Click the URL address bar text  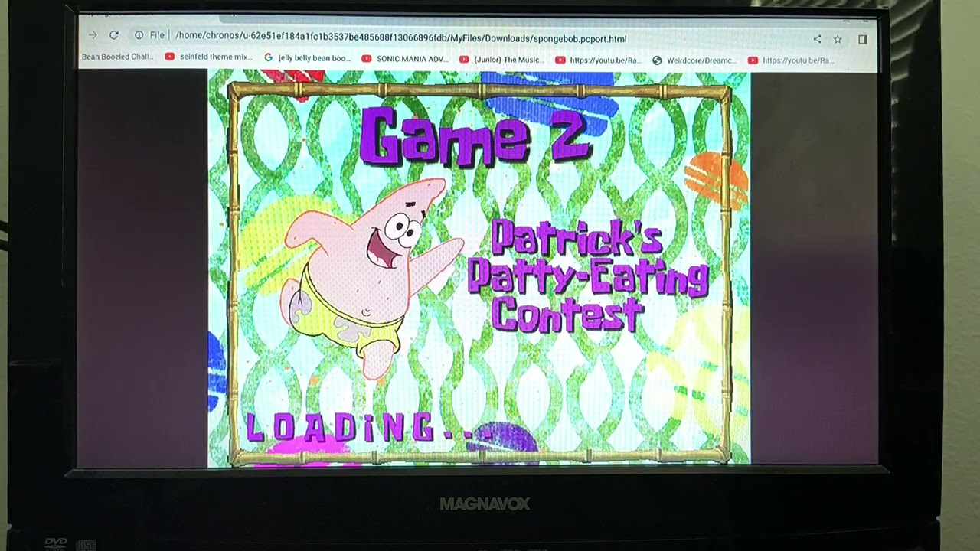(x=400, y=38)
